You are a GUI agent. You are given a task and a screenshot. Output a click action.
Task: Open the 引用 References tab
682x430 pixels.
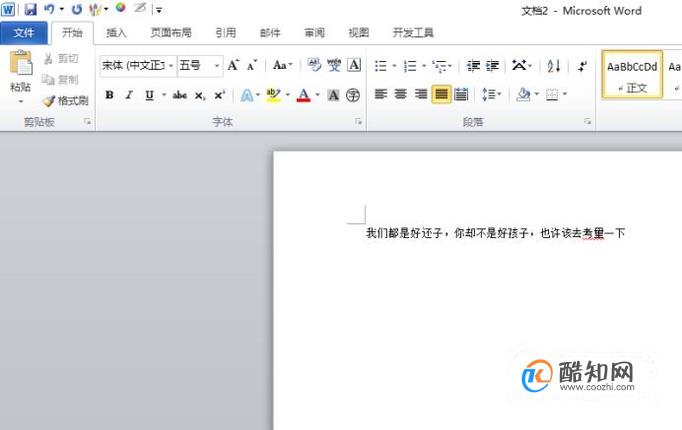point(226,33)
